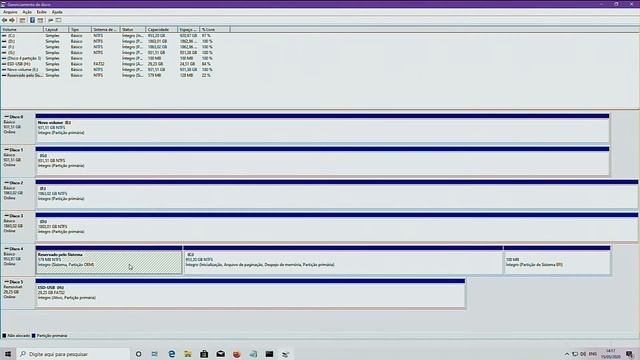This screenshot has width=640, height=360.
Task: Open the Action Center notifications icon
Action: pos(629,354)
